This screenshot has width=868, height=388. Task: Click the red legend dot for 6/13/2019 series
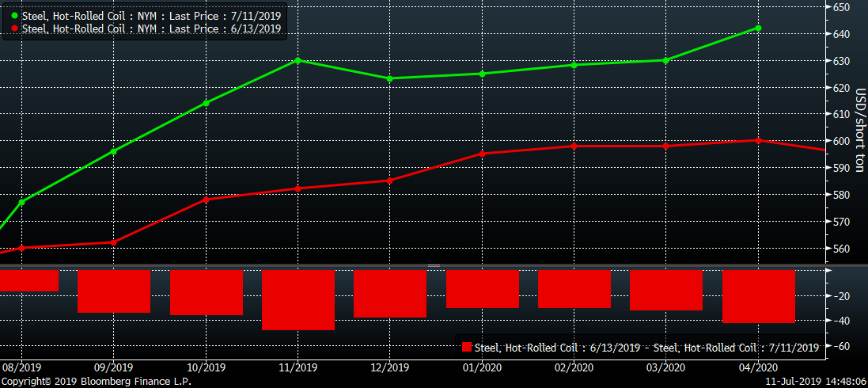(x=15, y=29)
